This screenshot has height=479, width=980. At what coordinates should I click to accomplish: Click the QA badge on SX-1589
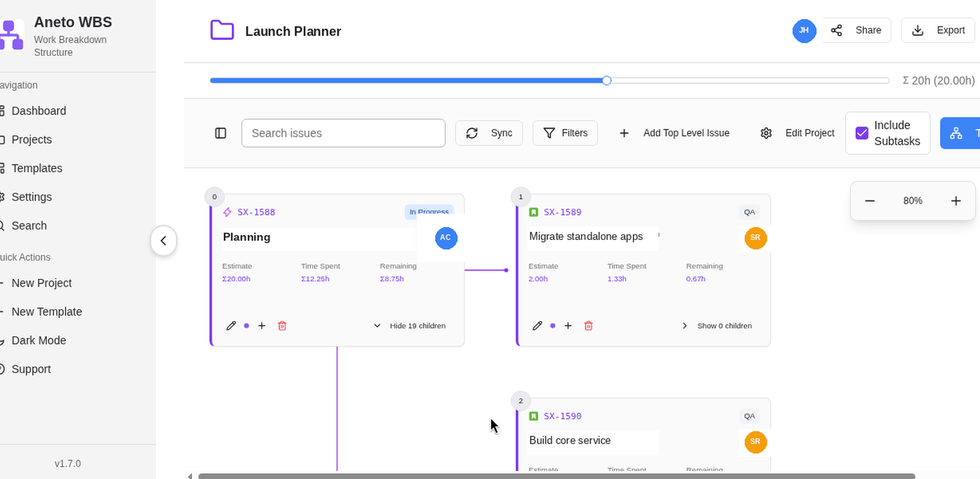point(749,212)
